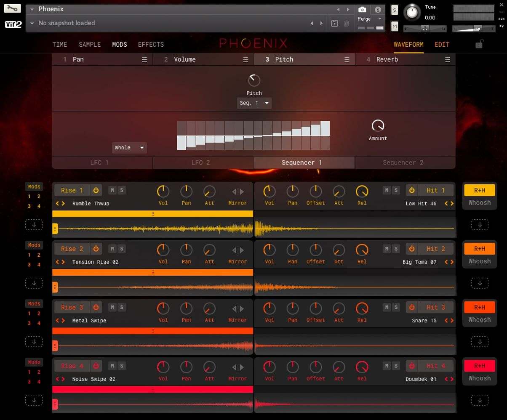Click the Pitch modulation knob
Screen dimensions: 507x420
pyautogui.click(x=254, y=81)
